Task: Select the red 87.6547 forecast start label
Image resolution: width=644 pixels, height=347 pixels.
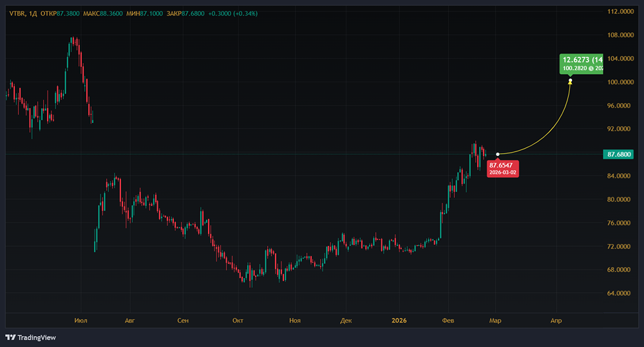Action: tap(503, 169)
